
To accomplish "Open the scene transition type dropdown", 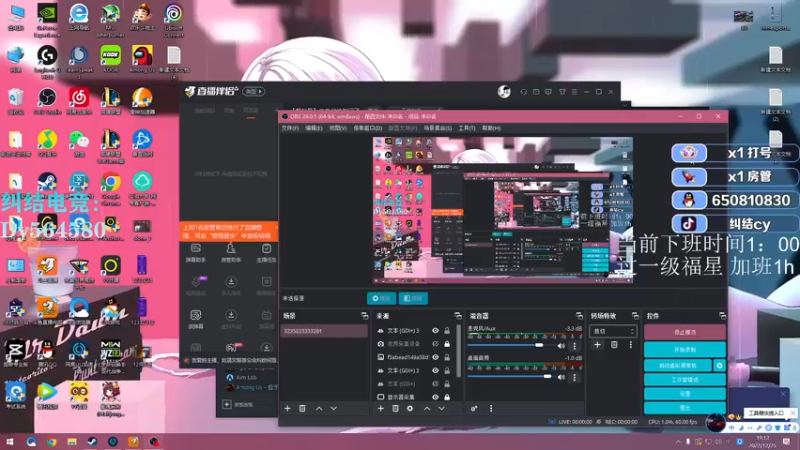I will click(613, 331).
